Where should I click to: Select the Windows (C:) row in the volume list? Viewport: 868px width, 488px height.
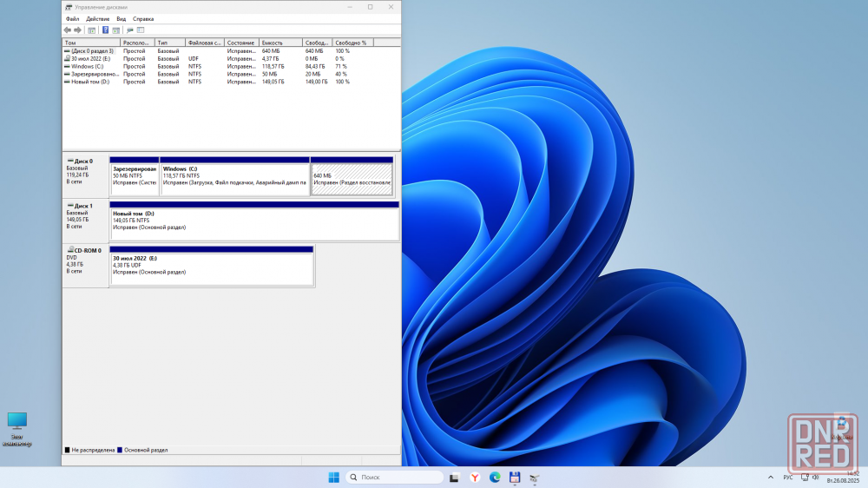pos(232,67)
